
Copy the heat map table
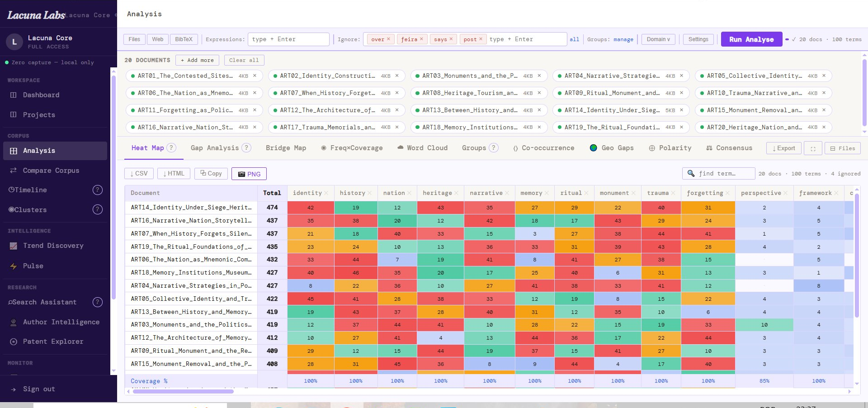(x=211, y=174)
